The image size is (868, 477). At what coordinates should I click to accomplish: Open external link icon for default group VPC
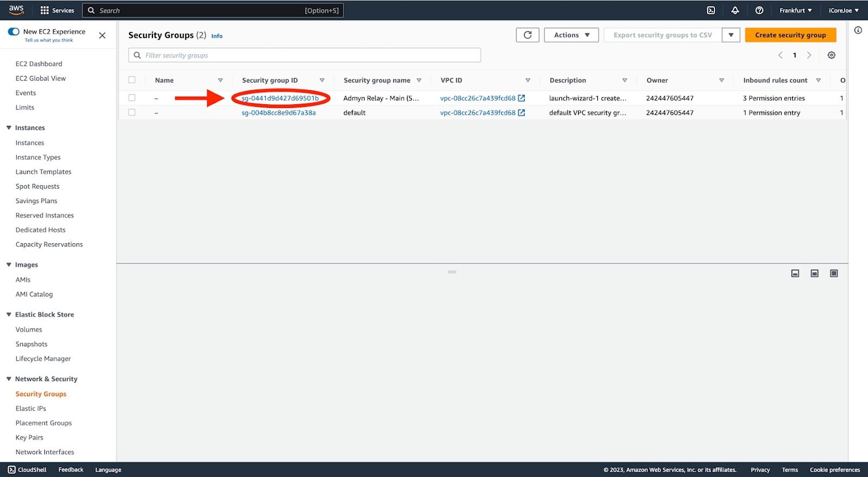(x=521, y=113)
